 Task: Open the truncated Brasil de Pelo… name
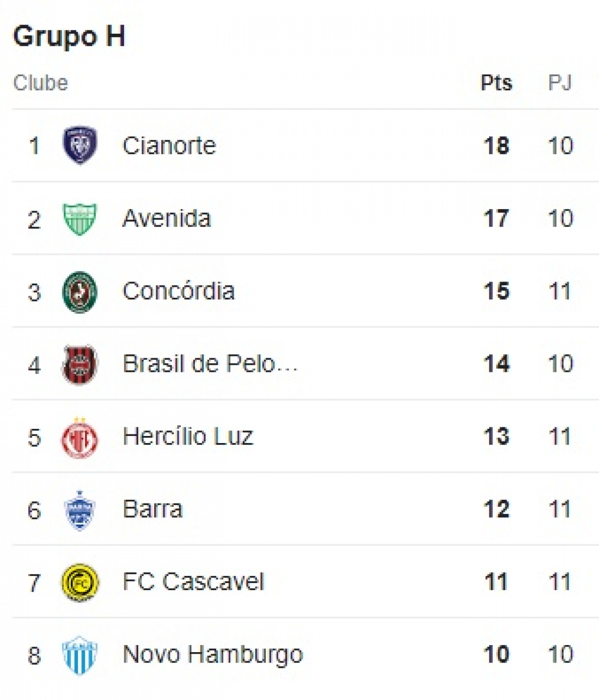210,364
